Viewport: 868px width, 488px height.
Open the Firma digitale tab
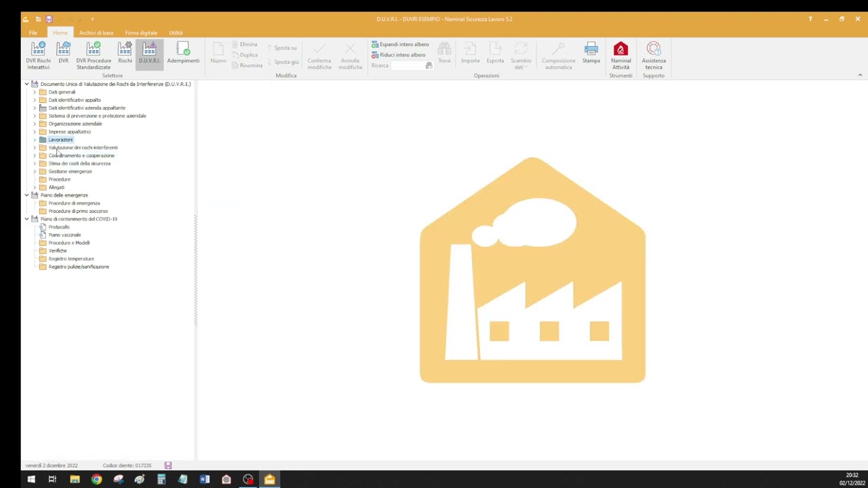click(x=141, y=33)
